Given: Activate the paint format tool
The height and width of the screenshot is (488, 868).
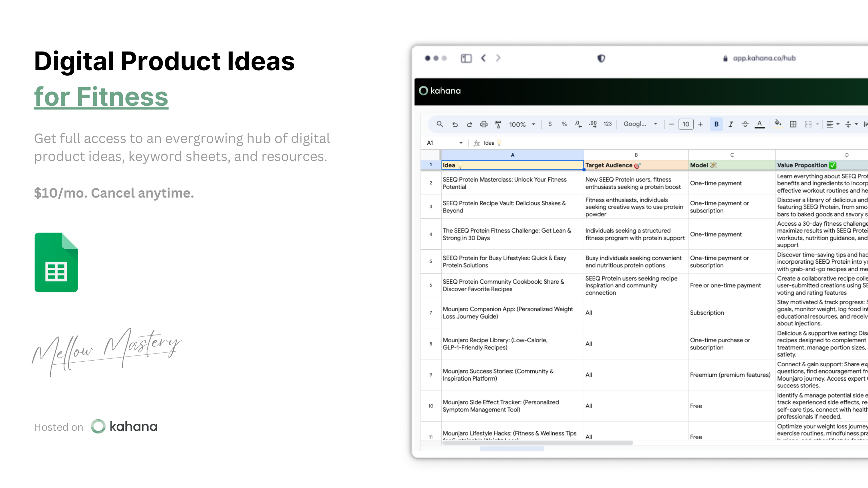Looking at the screenshot, I should click(498, 124).
